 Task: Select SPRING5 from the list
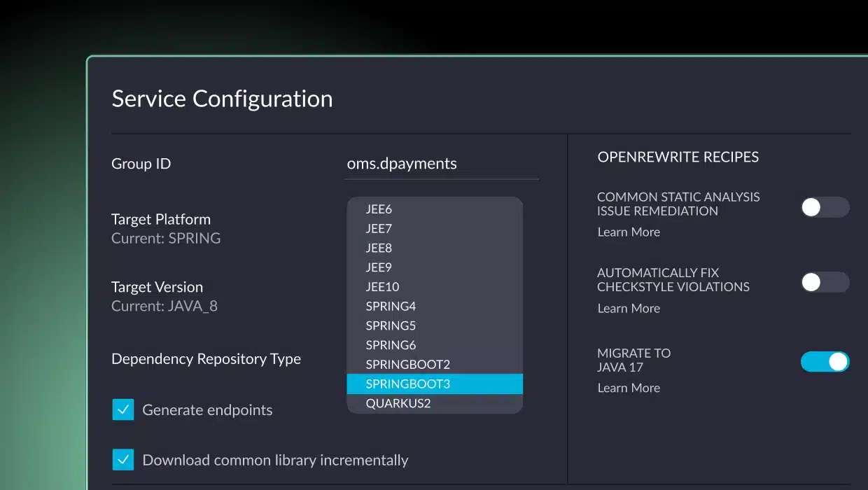coord(435,325)
